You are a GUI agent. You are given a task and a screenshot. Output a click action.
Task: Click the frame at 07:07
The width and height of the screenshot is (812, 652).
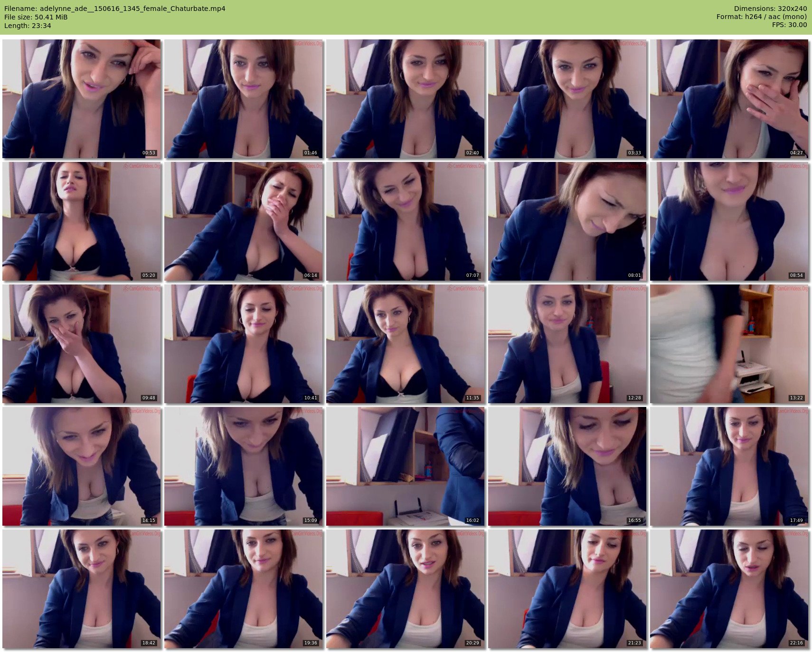point(406,221)
